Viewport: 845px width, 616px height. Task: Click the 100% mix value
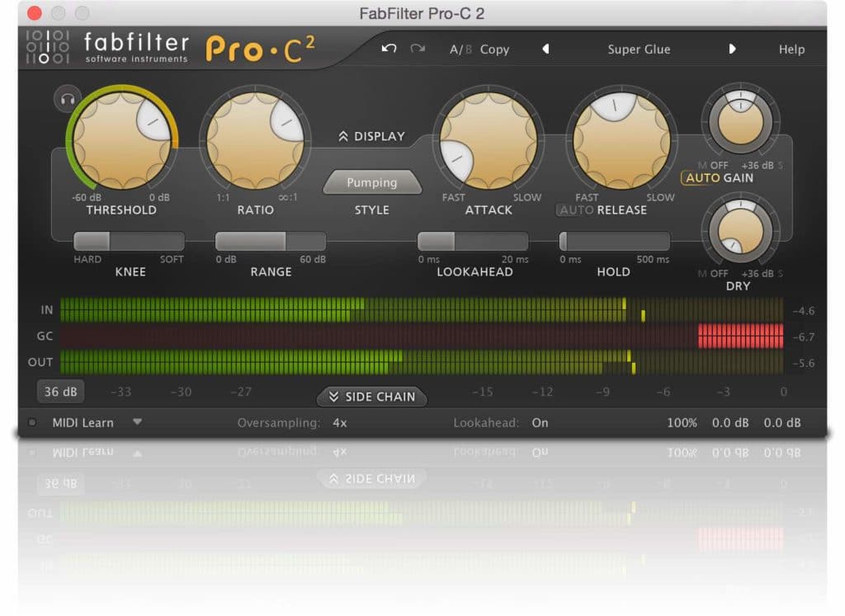682,423
